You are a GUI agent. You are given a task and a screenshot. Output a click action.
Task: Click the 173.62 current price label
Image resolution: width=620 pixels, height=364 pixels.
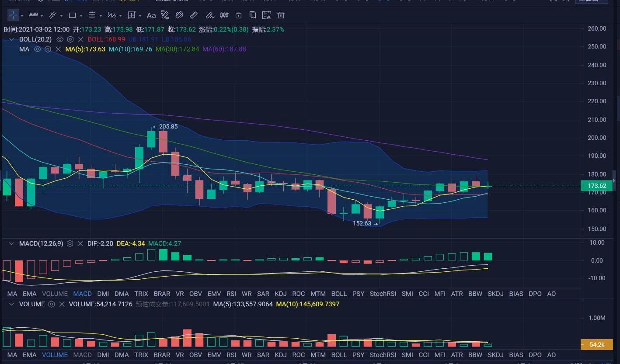point(596,186)
